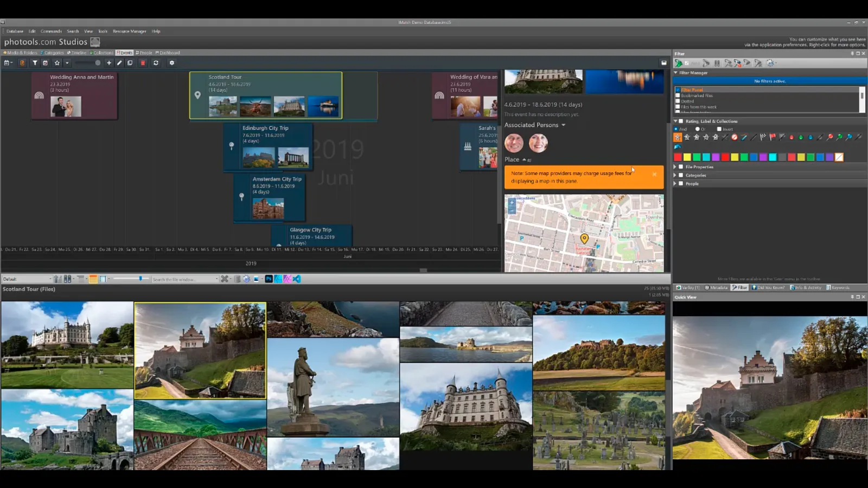868x488 pixels.
Task: Uncheck the Filter Panel checkbox
Action: pos(678,90)
